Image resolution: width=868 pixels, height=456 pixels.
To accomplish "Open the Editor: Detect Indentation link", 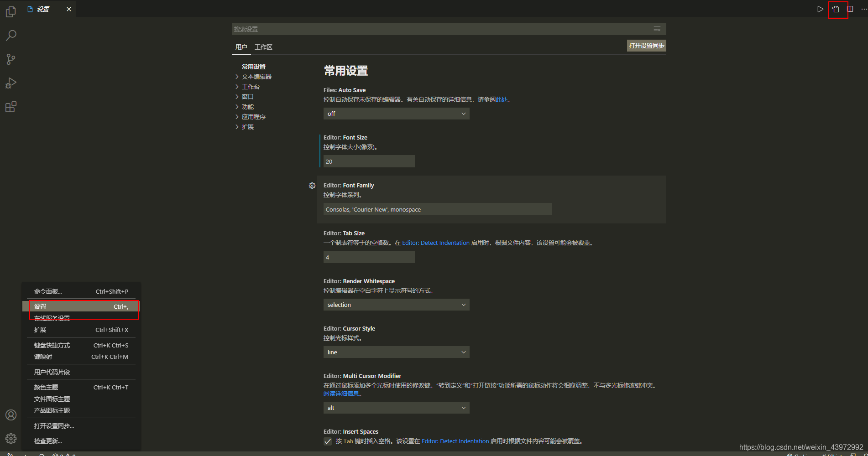I will [435, 243].
